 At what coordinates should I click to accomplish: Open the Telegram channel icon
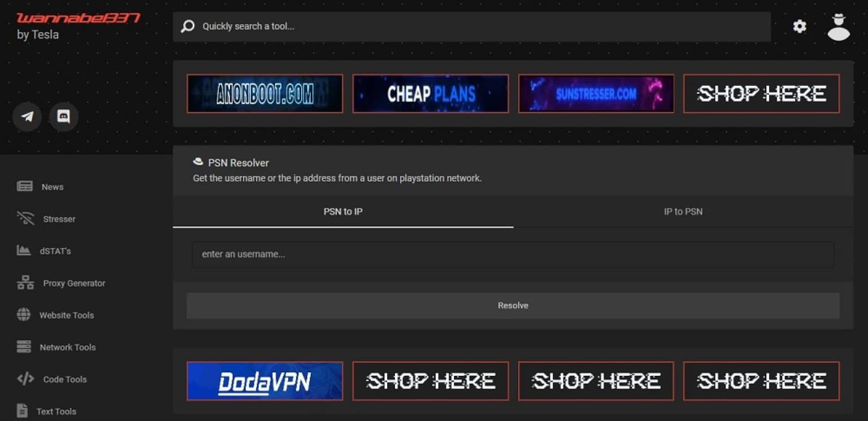(x=27, y=116)
